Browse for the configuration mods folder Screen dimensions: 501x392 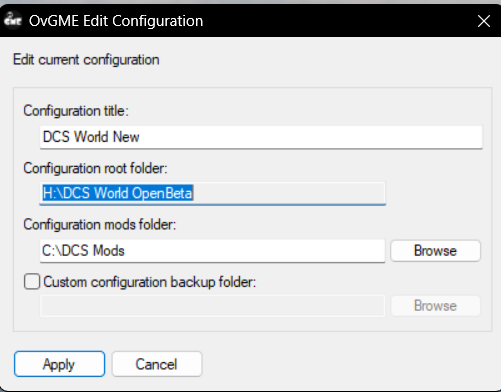click(x=435, y=251)
